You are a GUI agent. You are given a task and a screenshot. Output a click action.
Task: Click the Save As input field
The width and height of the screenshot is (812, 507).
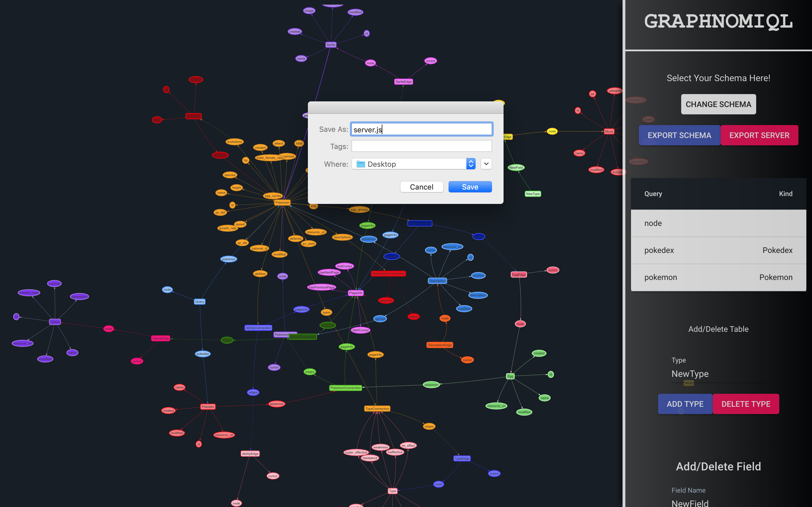[421, 130]
